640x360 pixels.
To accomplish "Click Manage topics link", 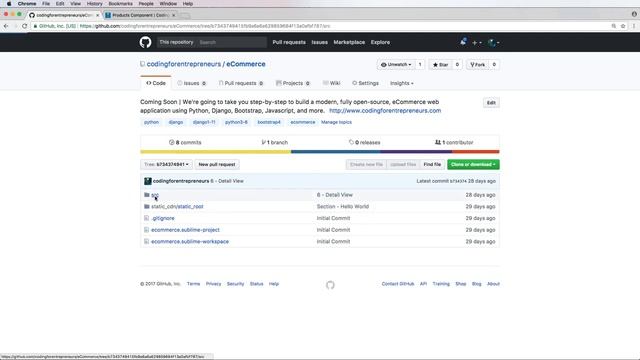I will (x=336, y=122).
